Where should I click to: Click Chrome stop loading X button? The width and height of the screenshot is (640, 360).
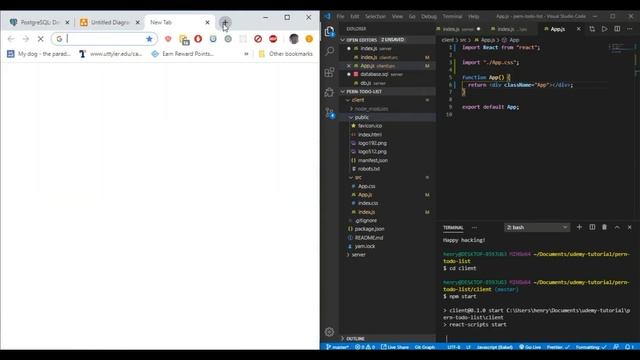[x=40, y=39]
